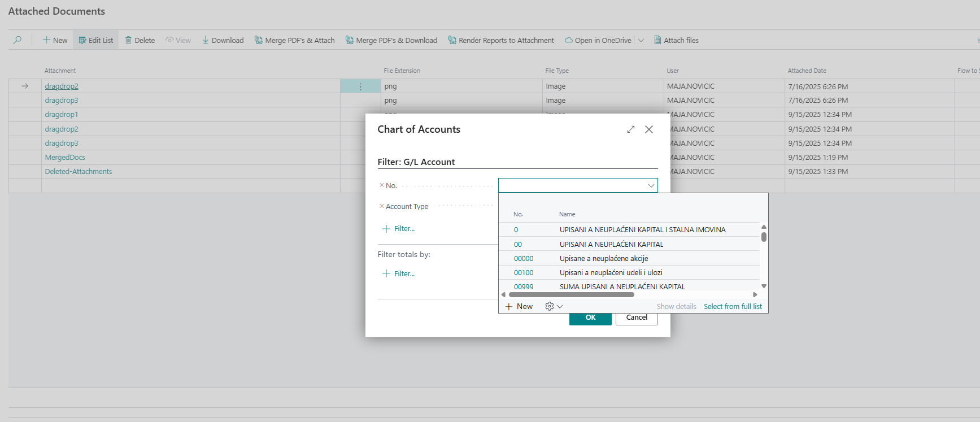The image size is (980, 422).
Task: Click the 9/15/2025 1:33 PM date cell
Action: (x=818, y=172)
